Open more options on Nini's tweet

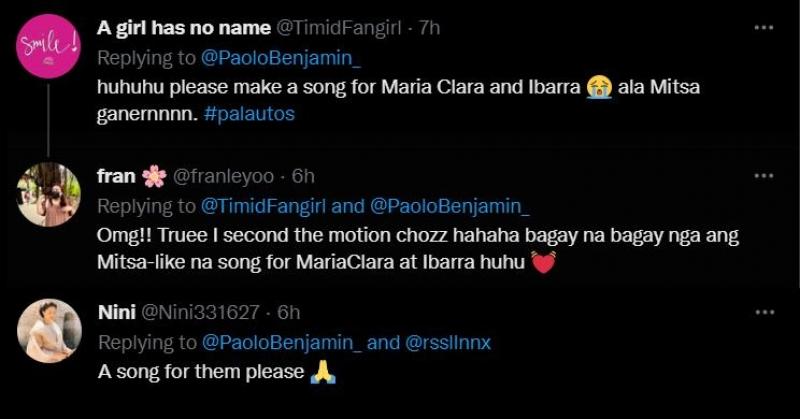click(764, 311)
